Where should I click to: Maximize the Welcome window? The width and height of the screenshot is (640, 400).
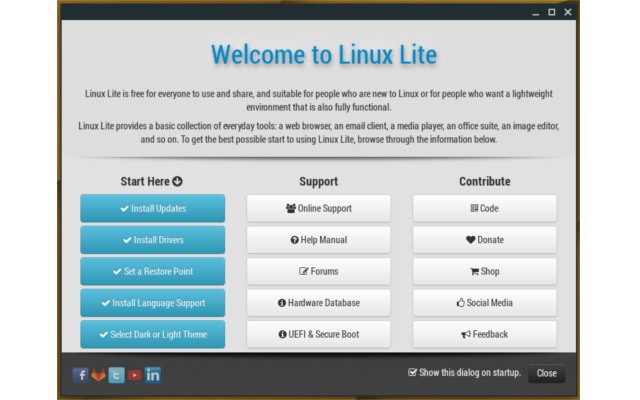pyautogui.click(x=551, y=12)
